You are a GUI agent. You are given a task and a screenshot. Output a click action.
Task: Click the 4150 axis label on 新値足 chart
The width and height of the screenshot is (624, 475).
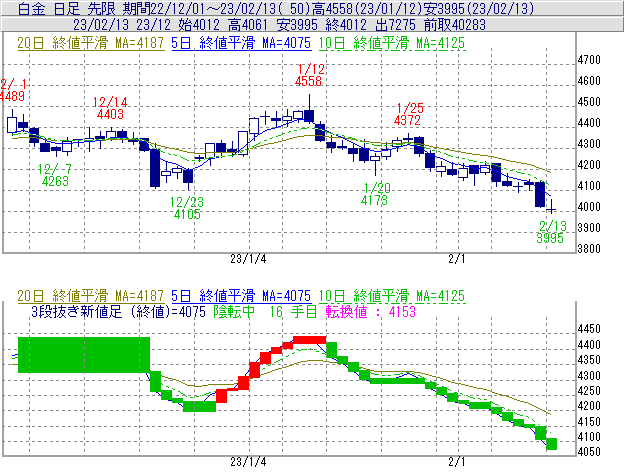(589, 421)
